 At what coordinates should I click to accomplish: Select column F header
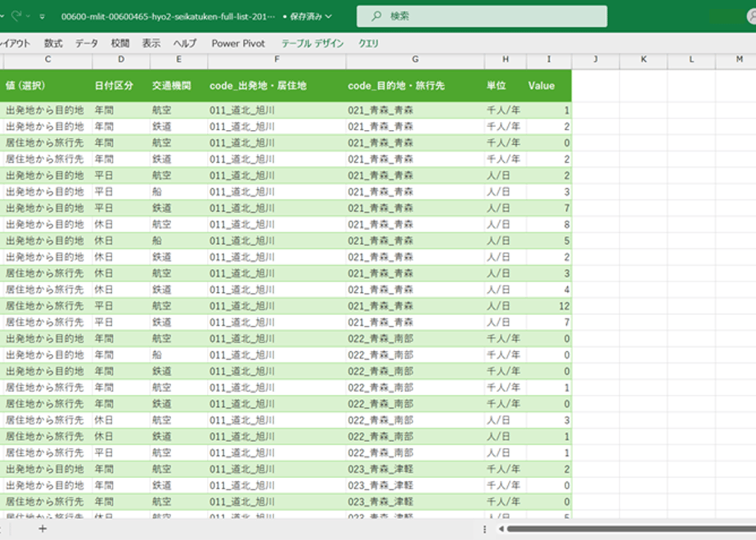[277, 59]
